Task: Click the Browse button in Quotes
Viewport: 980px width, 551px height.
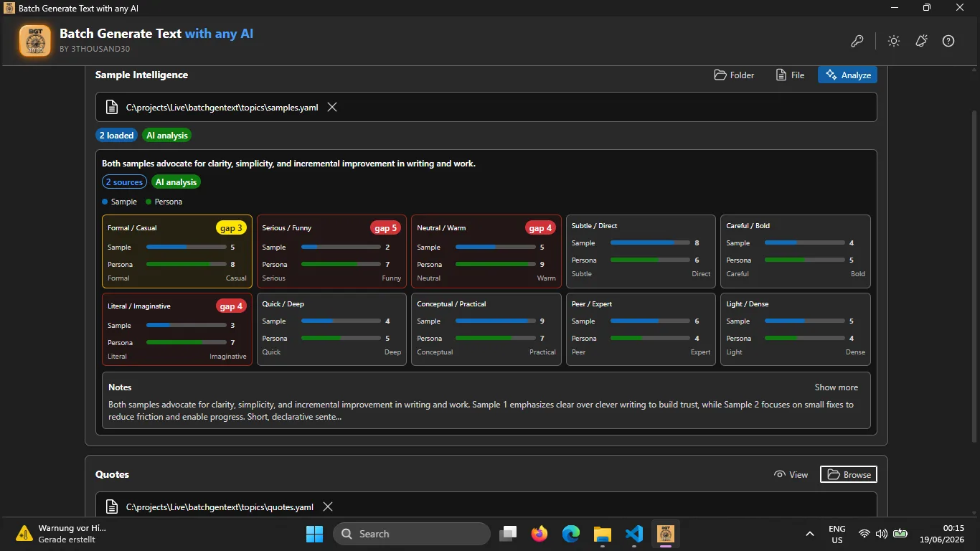Action: 849,474
